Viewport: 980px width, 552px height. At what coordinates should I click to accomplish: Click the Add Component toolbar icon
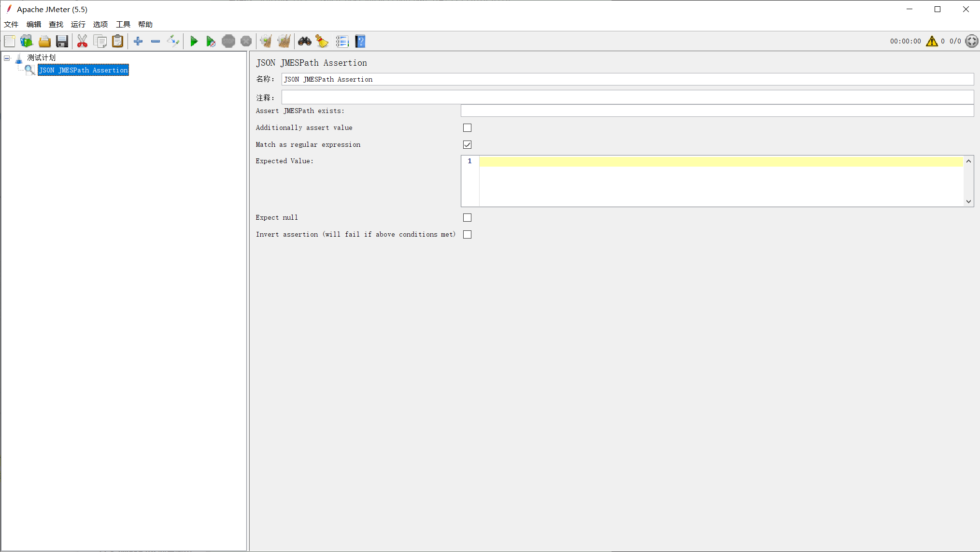(139, 42)
